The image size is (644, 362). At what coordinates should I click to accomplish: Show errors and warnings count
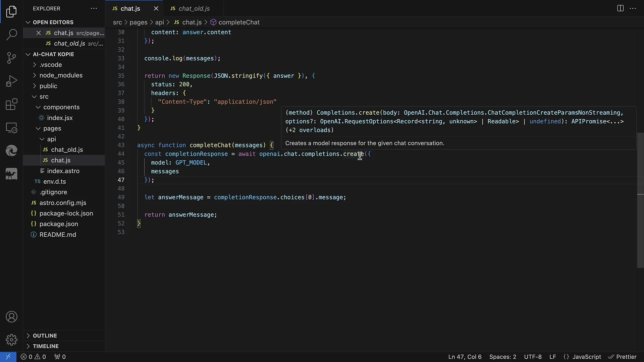tap(33, 357)
